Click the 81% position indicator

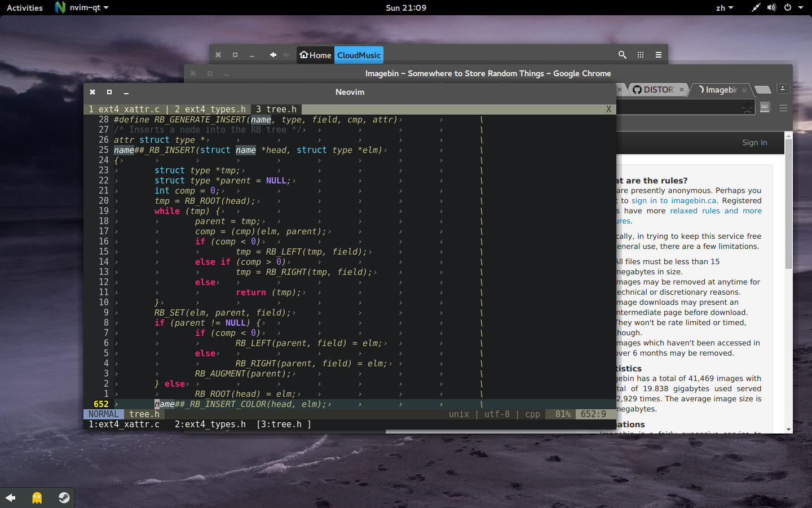click(x=563, y=414)
